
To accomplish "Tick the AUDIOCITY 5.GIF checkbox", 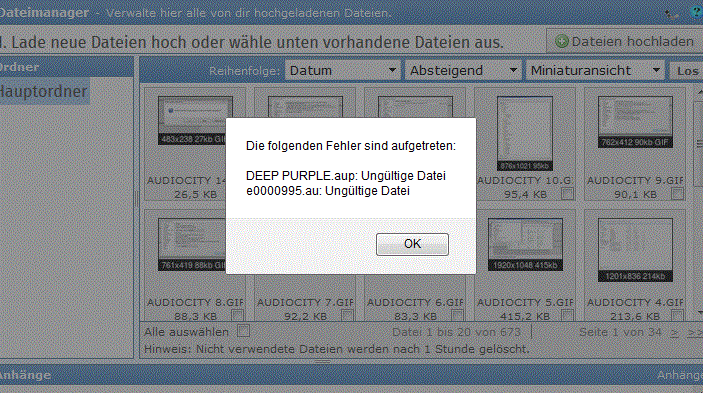I will point(567,315).
